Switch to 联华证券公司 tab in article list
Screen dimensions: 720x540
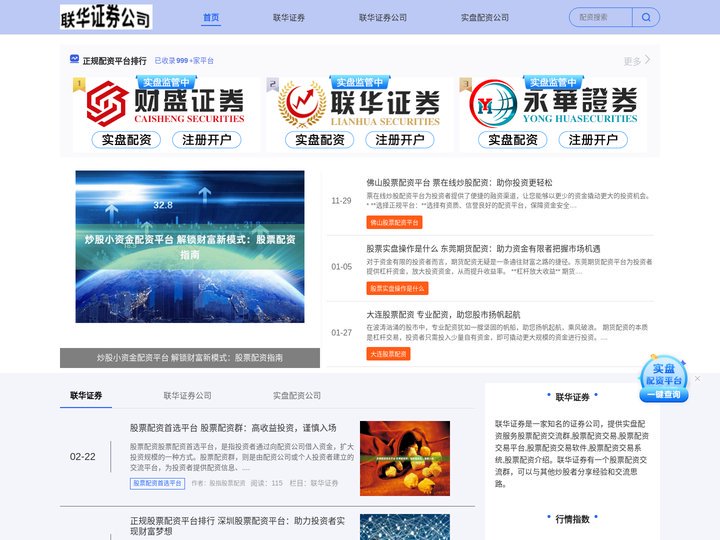187,395
